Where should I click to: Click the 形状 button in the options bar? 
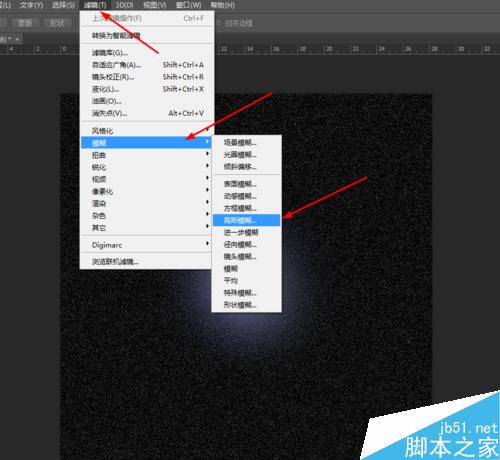[x=57, y=23]
